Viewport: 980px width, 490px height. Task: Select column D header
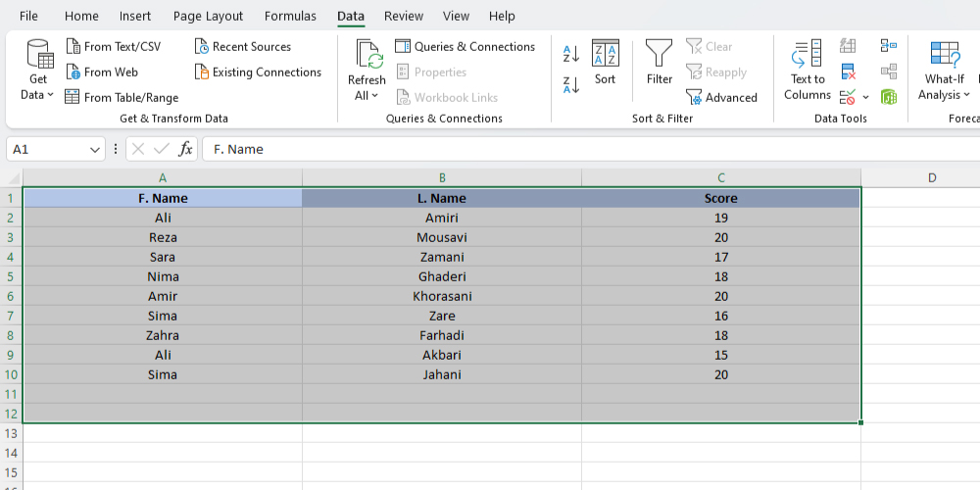[x=931, y=177]
